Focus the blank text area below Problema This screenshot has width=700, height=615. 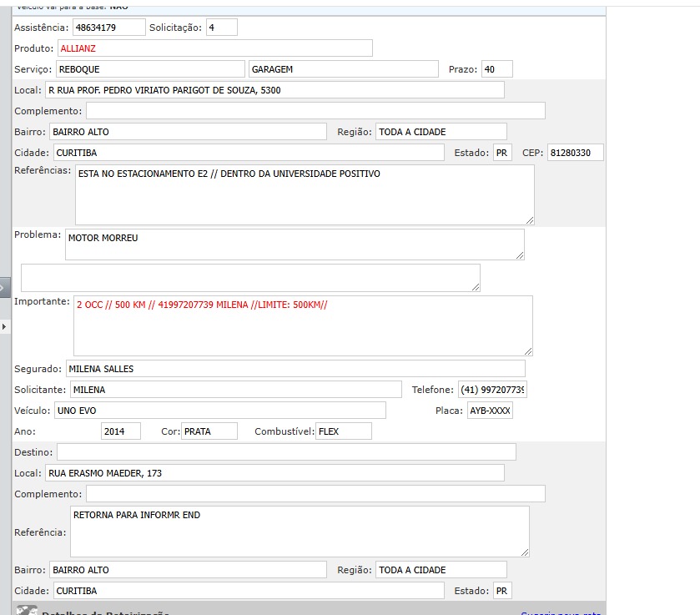pos(250,278)
